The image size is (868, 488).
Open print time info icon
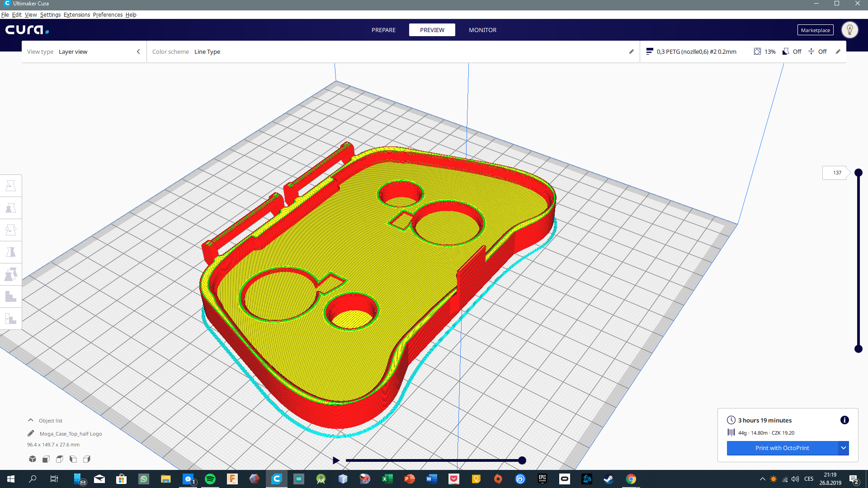coord(844,420)
